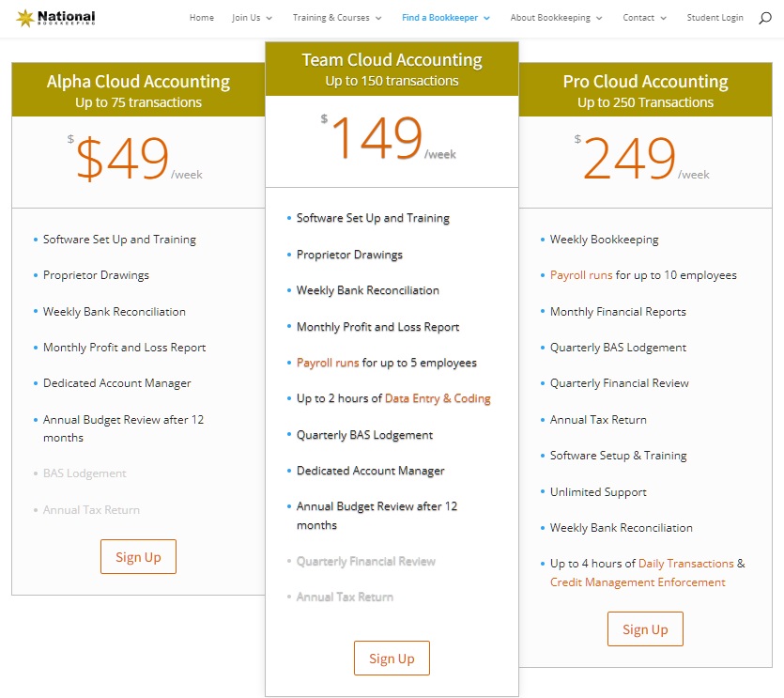Visit Credit Management Enforcement link
Viewport: 784px width, 698px height.
[x=638, y=582]
